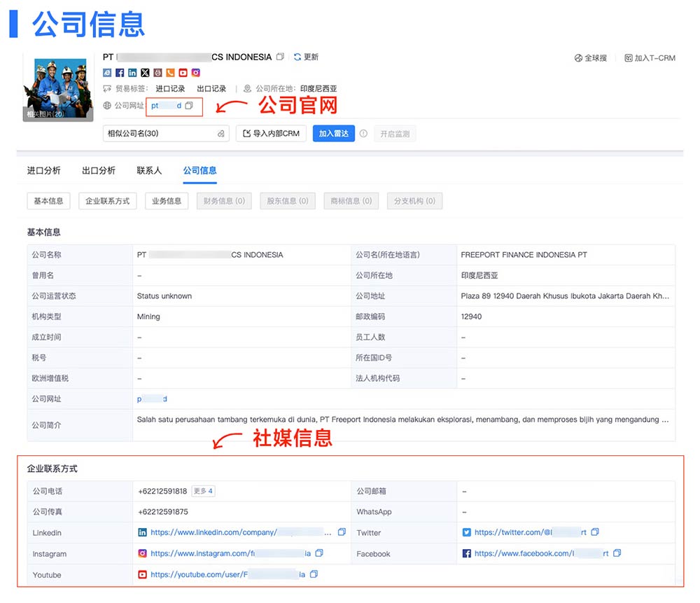Open the Facebook page link
Viewport: 700px width, 603px height.
tap(541, 553)
